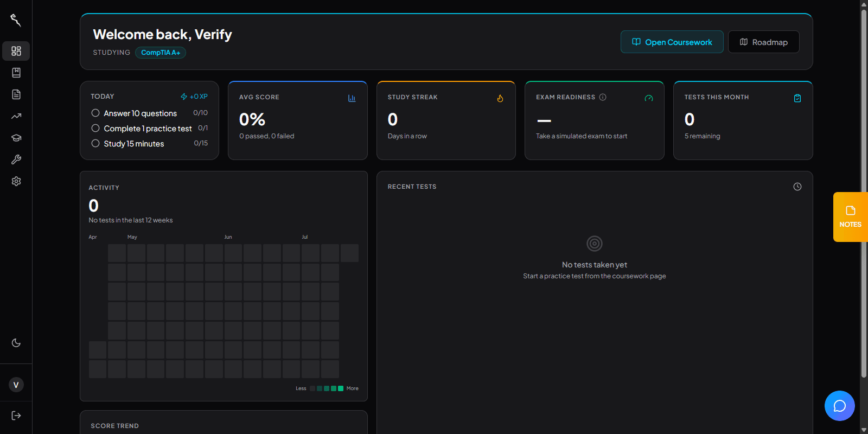This screenshot has width=868, height=434.
Task: Click the 'Days in a row' text
Action: [407, 136]
